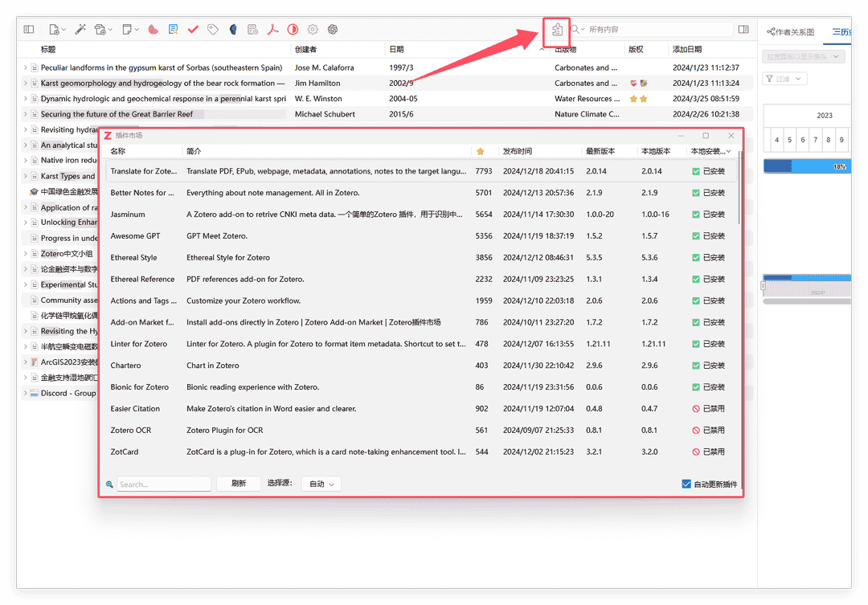Click the red checkmark toolbar icon

tap(193, 30)
